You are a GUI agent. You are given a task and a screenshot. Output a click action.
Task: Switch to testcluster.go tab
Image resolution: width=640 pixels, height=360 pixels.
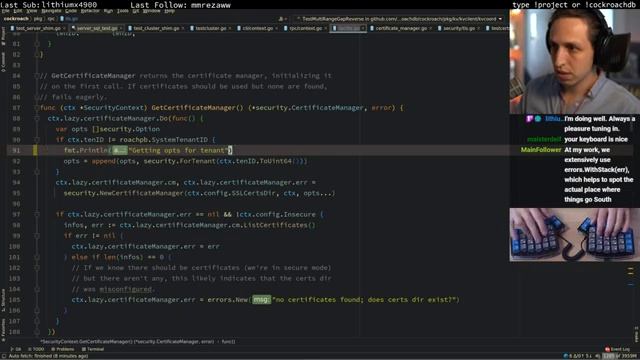click(211, 28)
